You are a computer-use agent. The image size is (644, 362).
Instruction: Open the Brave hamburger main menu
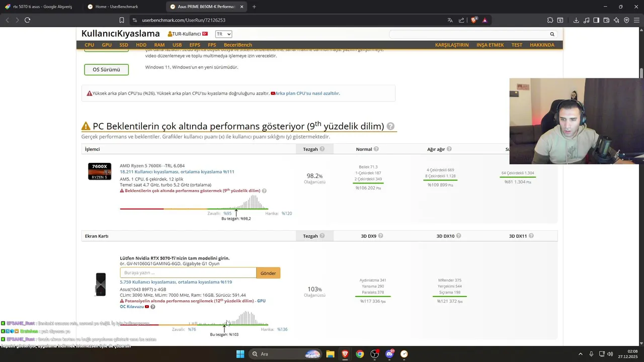(636, 20)
